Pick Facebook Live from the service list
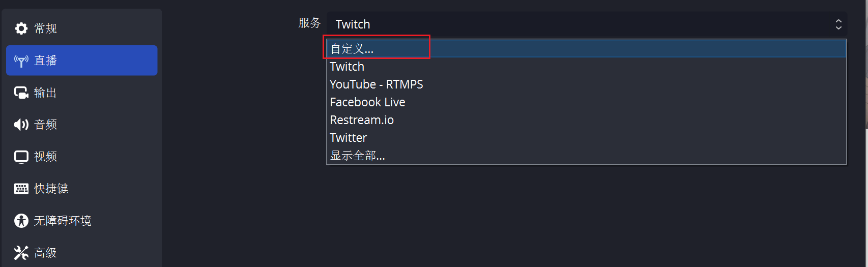Screen dimensions: 868x267 coord(367,102)
